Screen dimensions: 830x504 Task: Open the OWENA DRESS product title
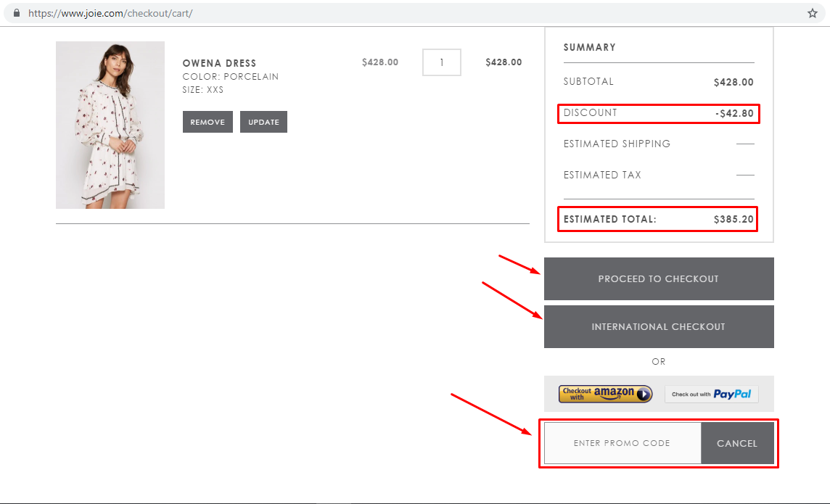click(x=219, y=63)
